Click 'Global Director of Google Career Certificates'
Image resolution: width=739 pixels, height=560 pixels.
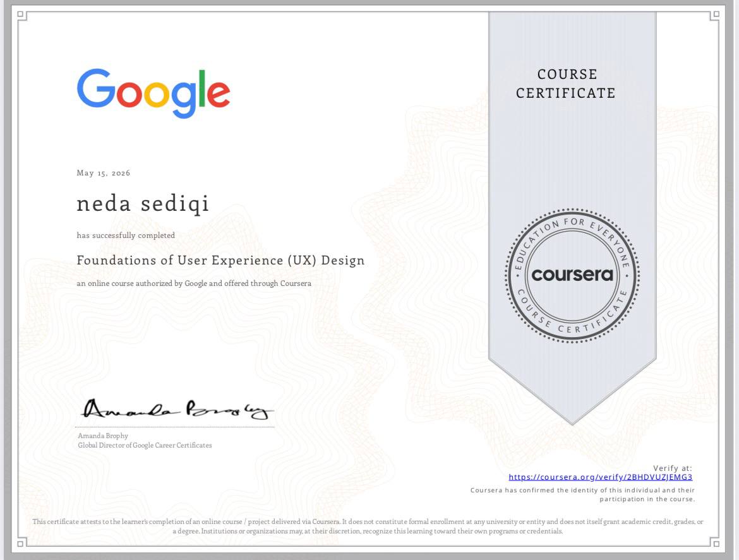click(145, 445)
